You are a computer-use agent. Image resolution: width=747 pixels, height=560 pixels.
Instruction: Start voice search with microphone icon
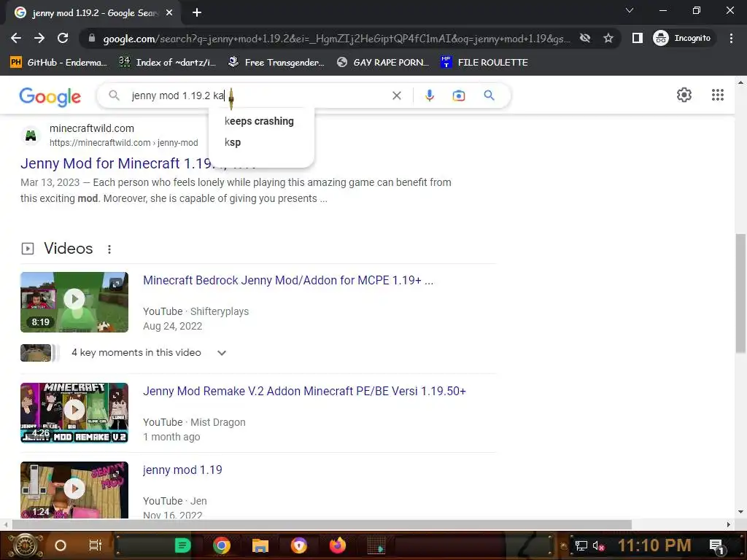[x=429, y=96]
